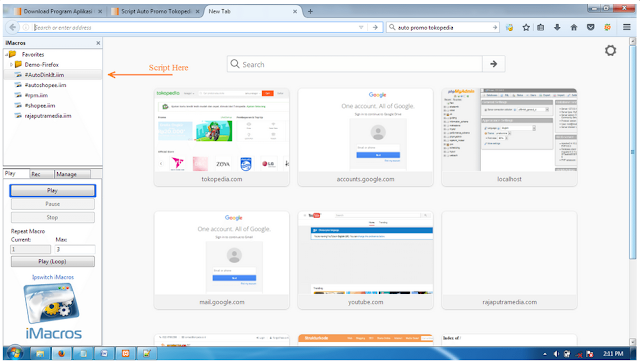
Task: Open the iMacros toolbar icon
Action: coord(509,27)
